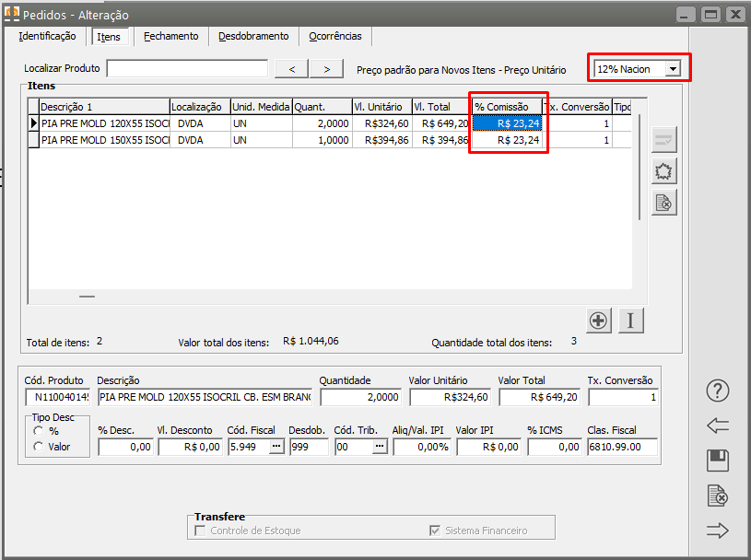Switch to the Fechamento tab

pyautogui.click(x=170, y=37)
